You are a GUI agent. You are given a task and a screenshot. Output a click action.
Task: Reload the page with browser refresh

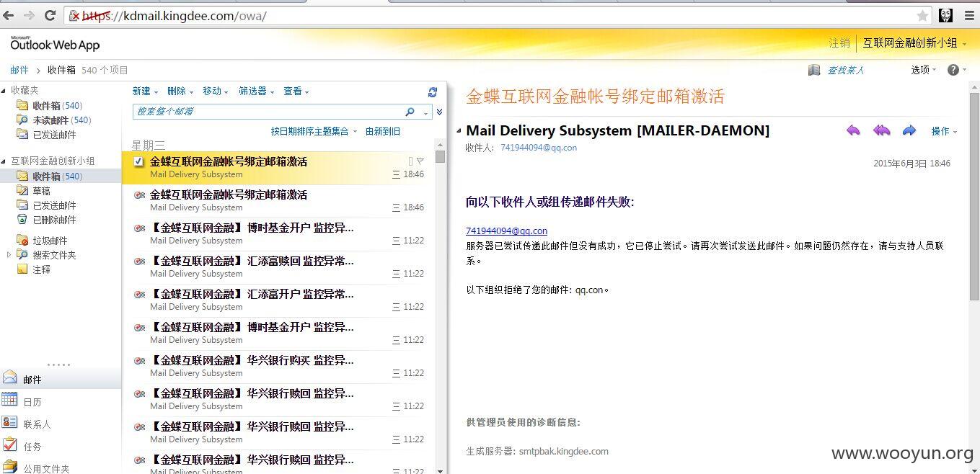[x=50, y=15]
